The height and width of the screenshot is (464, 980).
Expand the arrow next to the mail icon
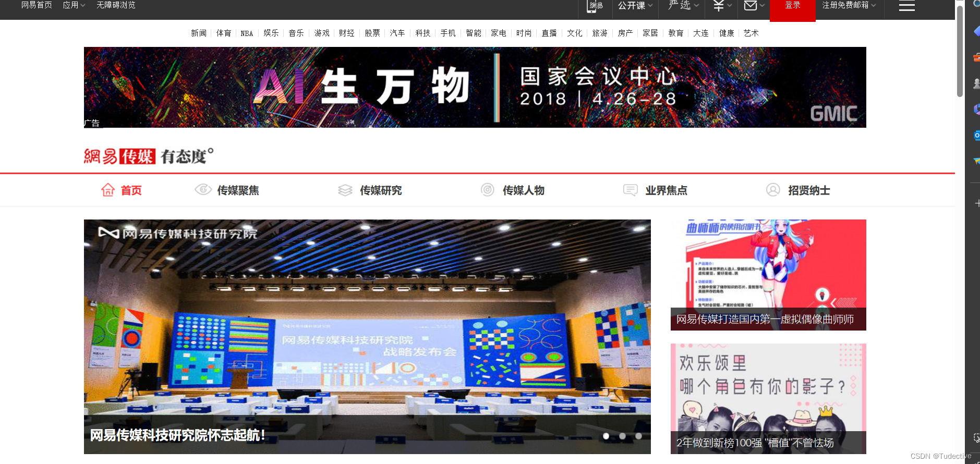click(x=762, y=6)
